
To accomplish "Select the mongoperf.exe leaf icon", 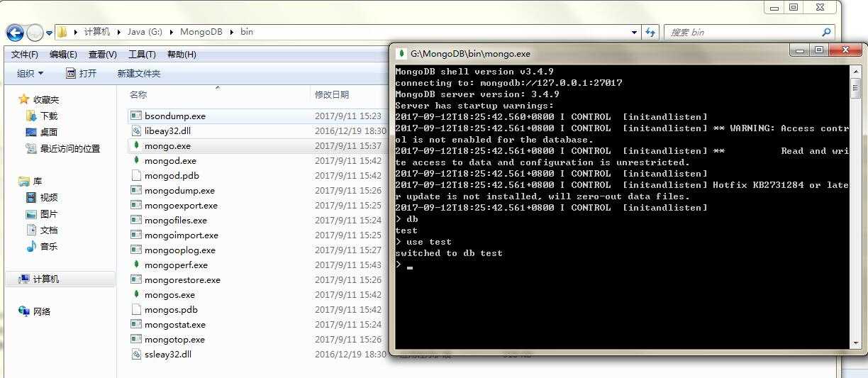I will [x=137, y=265].
